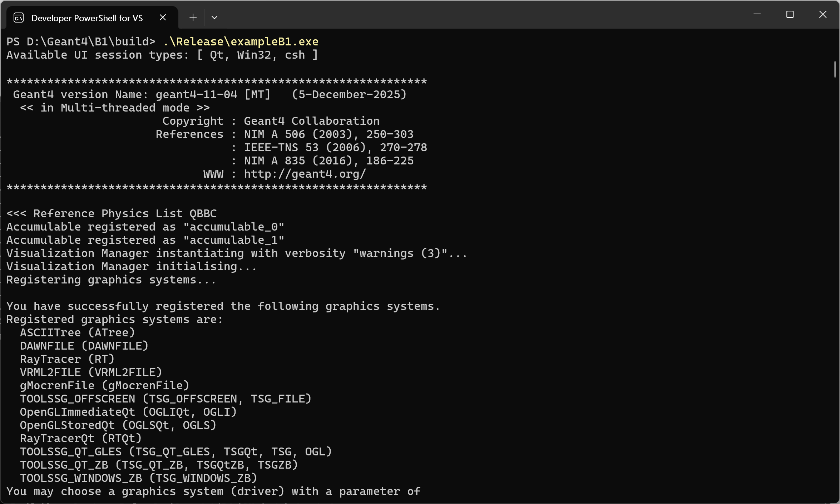840x504 pixels.
Task: Click the vertical scrollbar thumb
Action: [x=835, y=69]
